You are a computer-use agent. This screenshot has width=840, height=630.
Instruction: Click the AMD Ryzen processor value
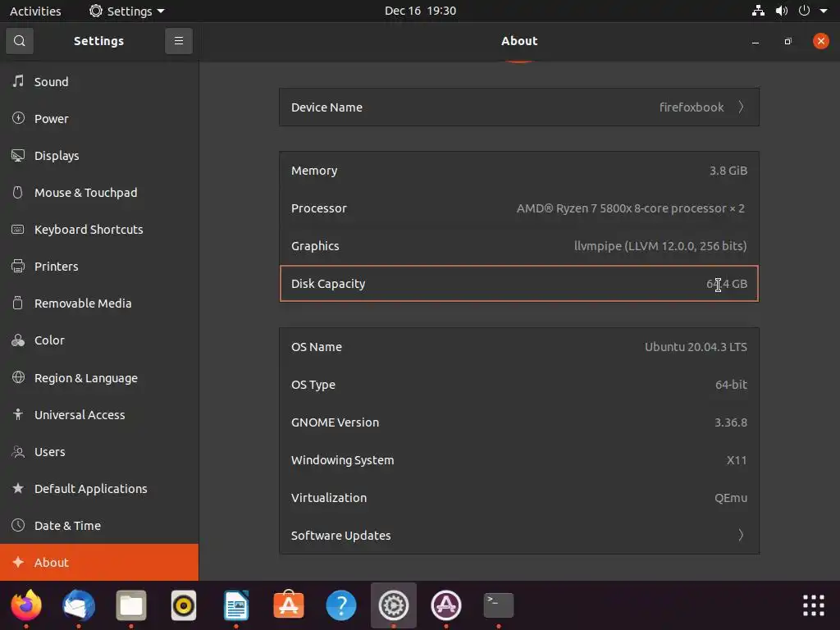pyautogui.click(x=631, y=208)
